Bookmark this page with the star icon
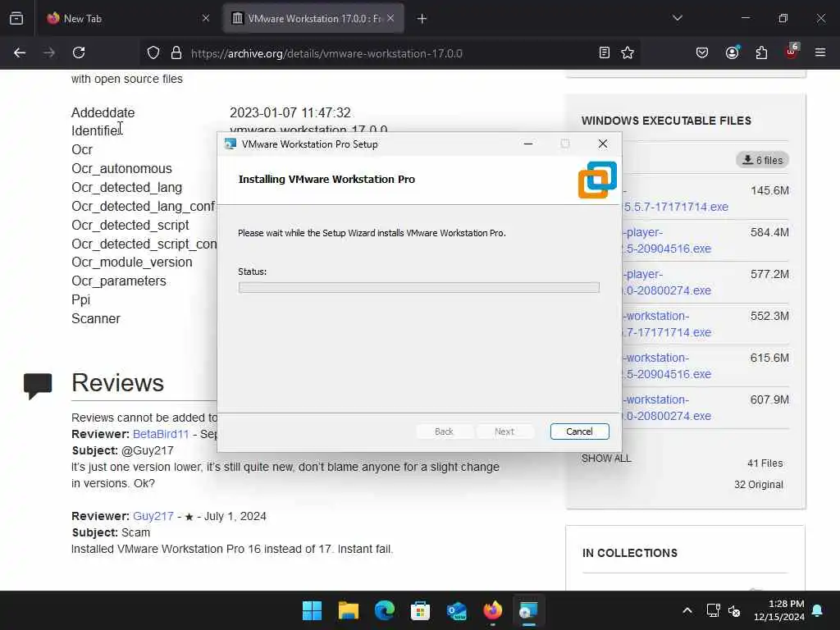This screenshot has width=840, height=630. 628,52
